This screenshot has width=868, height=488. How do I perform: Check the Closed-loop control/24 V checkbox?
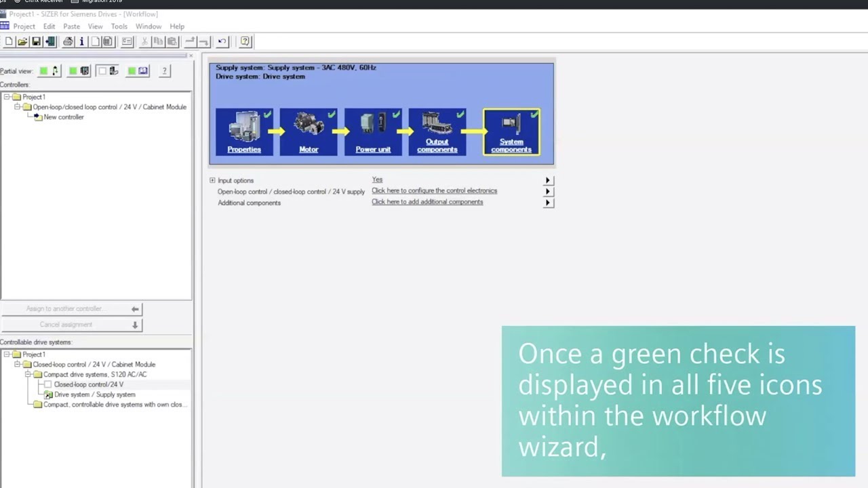[x=48, y=384]
